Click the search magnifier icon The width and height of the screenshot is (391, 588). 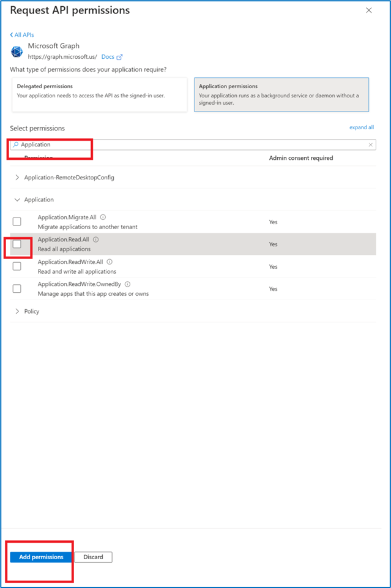[16, 145]
